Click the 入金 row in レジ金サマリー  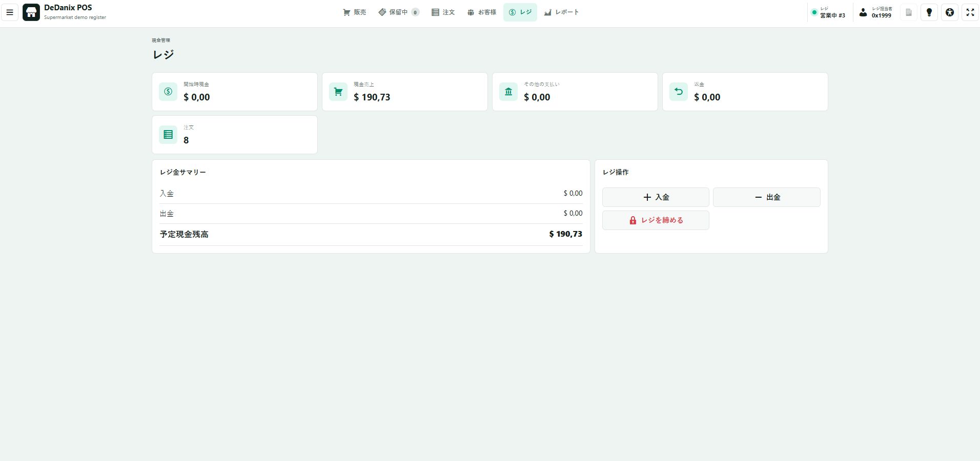pyautogui.click(x=371, y=194)
